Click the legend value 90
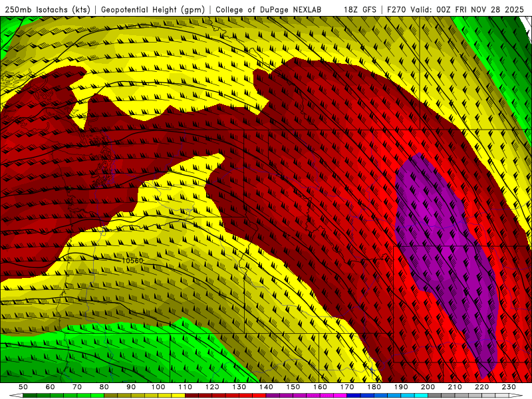This screenshot has height=399, width=532. point(131,387)
